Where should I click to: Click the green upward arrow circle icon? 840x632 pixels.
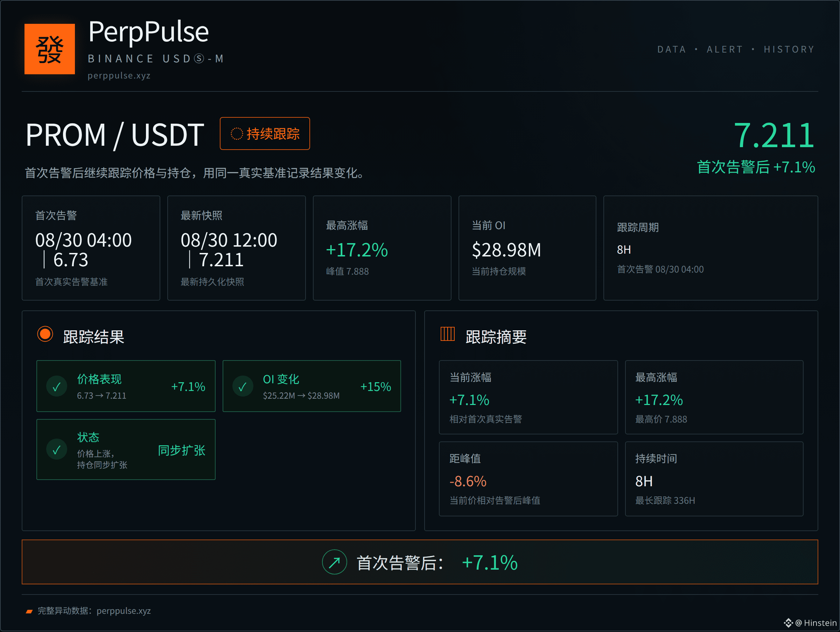(334, 562)
